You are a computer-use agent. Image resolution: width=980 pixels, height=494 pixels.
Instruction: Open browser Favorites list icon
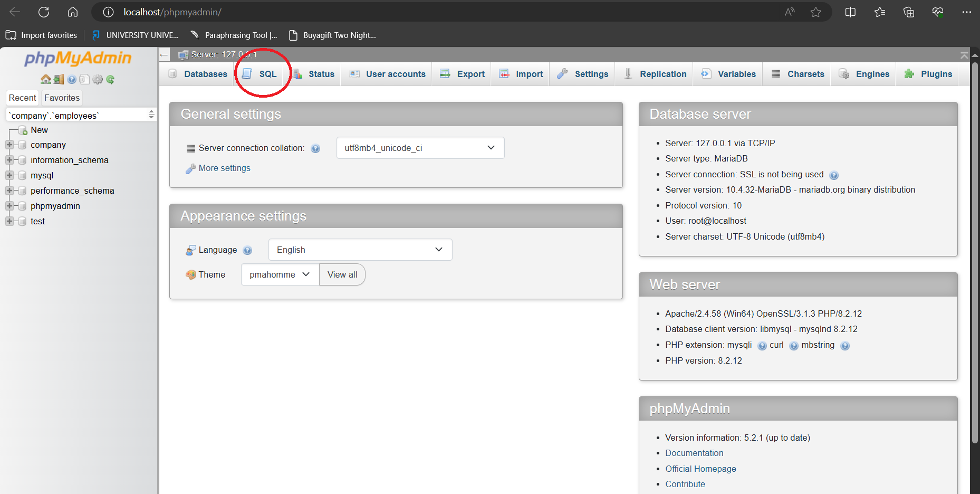[x=879, y=12]
